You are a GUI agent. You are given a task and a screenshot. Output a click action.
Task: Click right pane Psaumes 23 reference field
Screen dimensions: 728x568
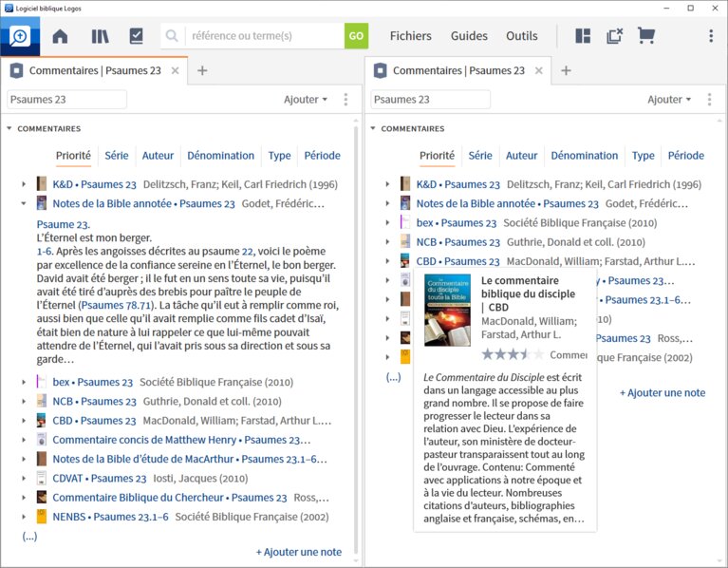coord(430,100)
